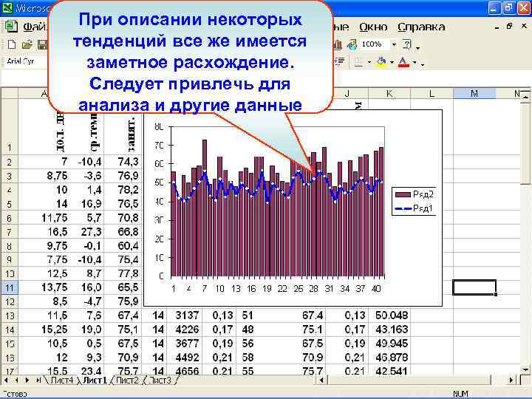532x399 pixels.
Task: Restore the workbook window inside Excel
Action: (509, 26)
